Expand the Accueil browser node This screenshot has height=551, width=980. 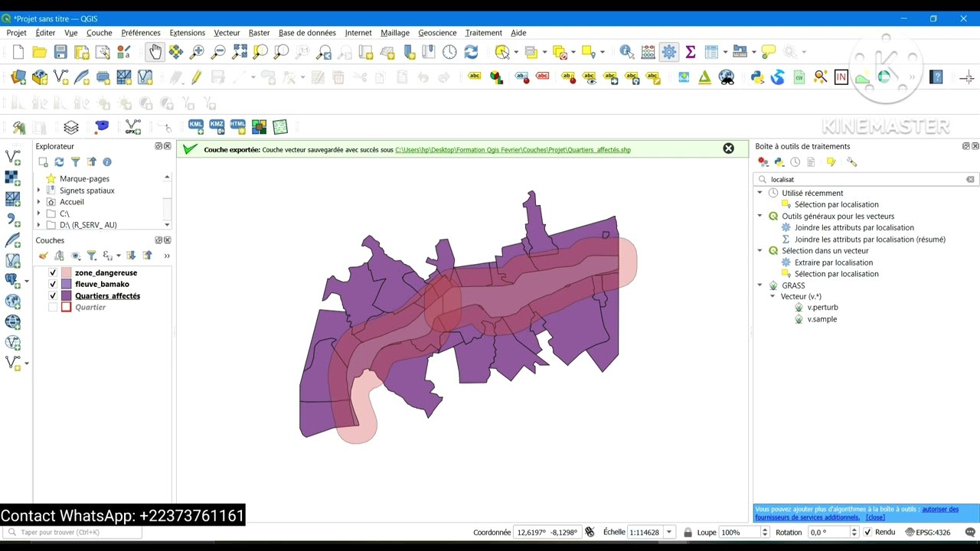click(39, 202)
